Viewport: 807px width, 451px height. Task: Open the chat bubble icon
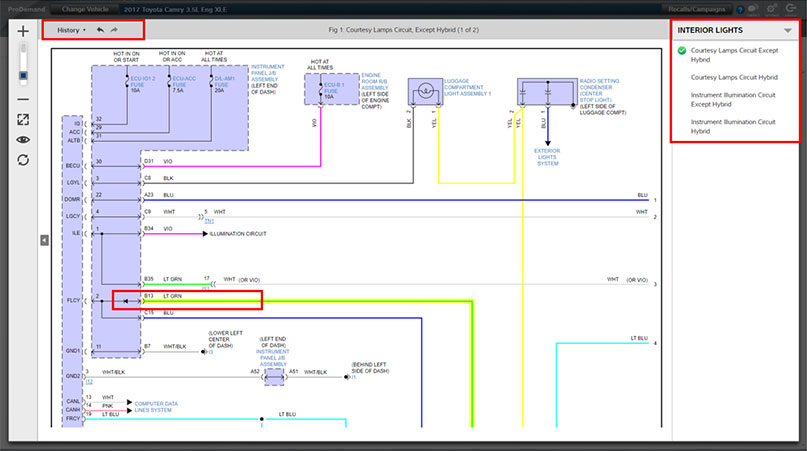point(752,9)
